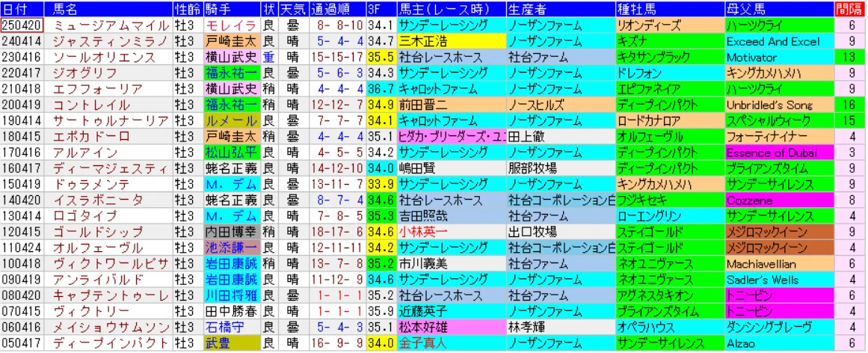Click broodmare sire Machiavellian
This screenshot has width=868, height=353.
point(779,264)
